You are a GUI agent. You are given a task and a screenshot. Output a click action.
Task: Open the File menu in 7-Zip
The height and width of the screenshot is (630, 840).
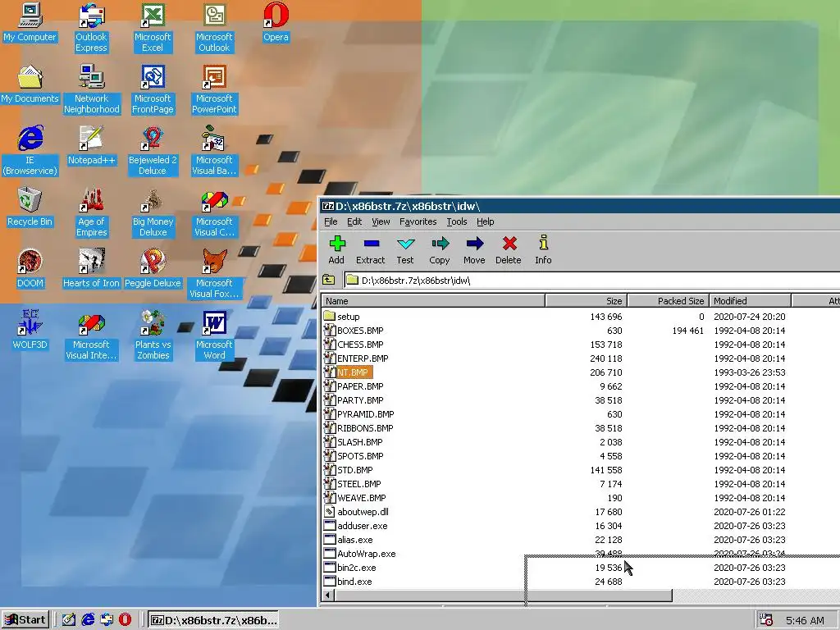tap(331, 221)
